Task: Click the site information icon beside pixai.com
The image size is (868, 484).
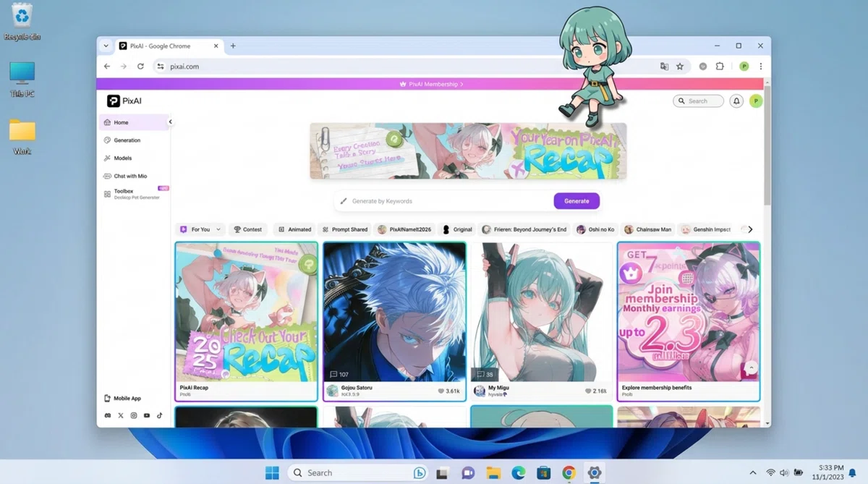Action: coord(161,66)
